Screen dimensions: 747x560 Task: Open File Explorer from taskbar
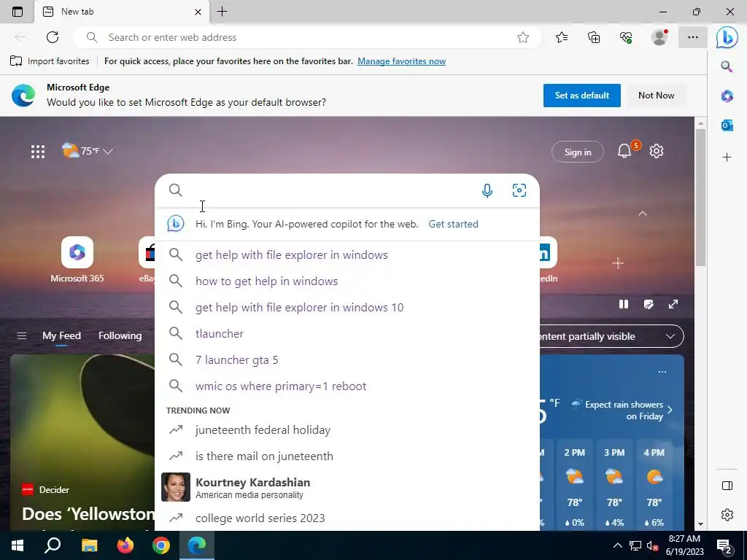click(x=89, y=545)
